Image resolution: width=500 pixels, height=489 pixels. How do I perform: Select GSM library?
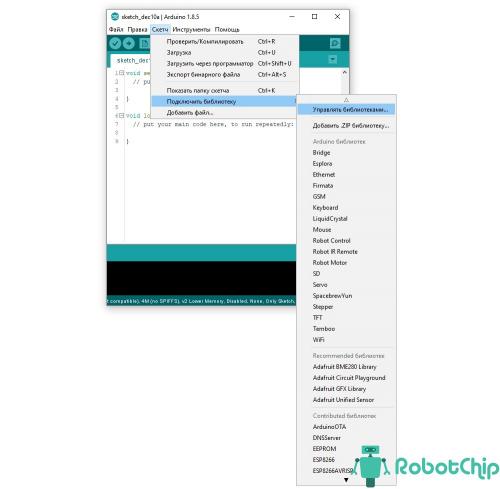pyautogui.click(x=346, y=197)
